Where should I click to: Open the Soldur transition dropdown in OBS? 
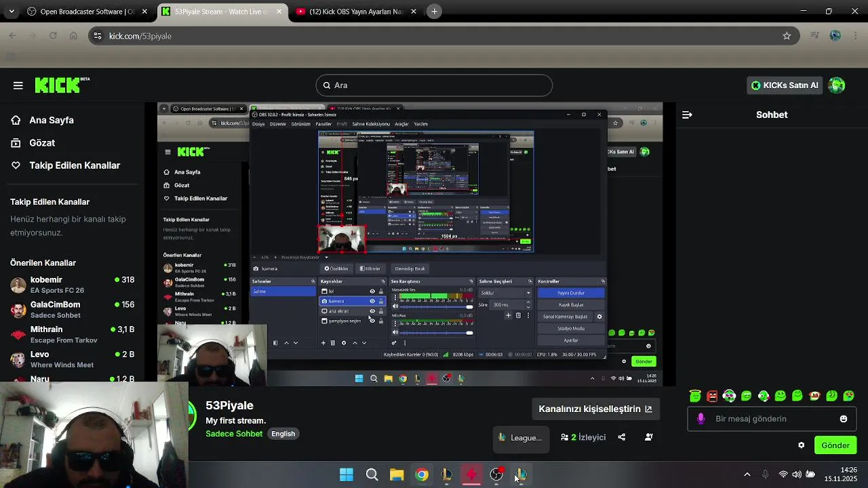pyautogui.click(x=505, y=293)
